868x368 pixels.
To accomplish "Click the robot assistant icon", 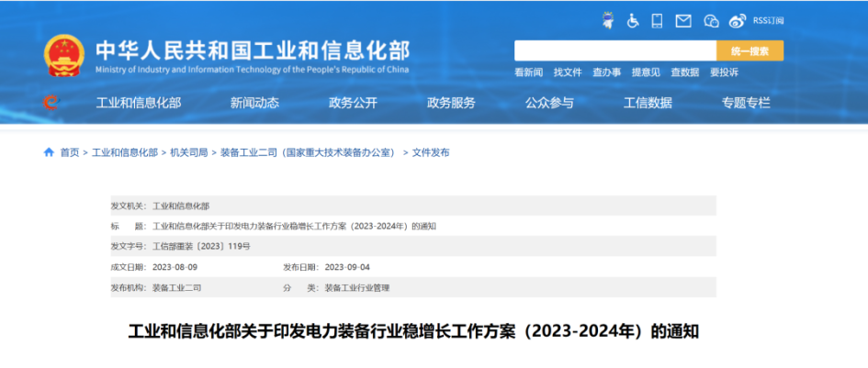I will [608, 21].
